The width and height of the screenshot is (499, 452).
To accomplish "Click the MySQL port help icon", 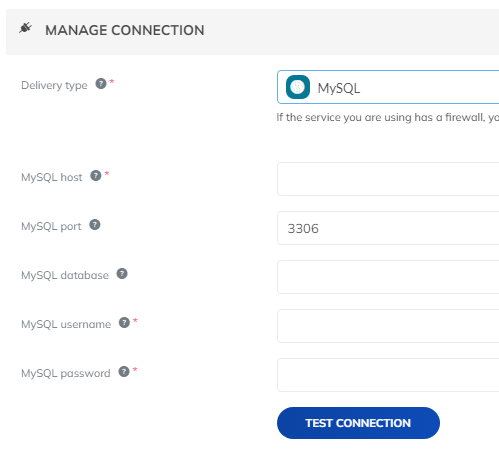I will click(x=95, y=224).
